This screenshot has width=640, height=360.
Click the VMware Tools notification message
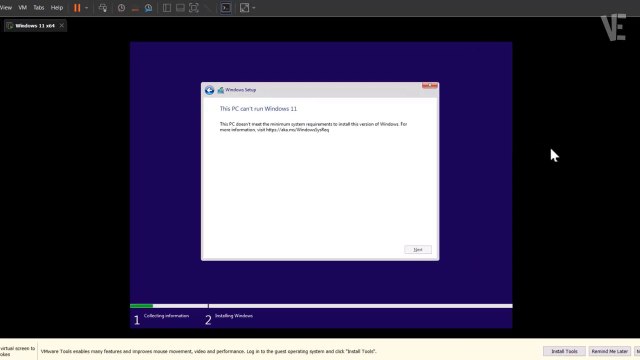coord(209,351)
